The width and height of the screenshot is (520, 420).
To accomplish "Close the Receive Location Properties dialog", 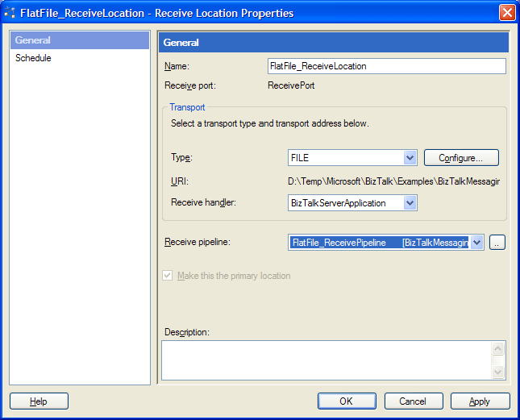I will [507, 13].
